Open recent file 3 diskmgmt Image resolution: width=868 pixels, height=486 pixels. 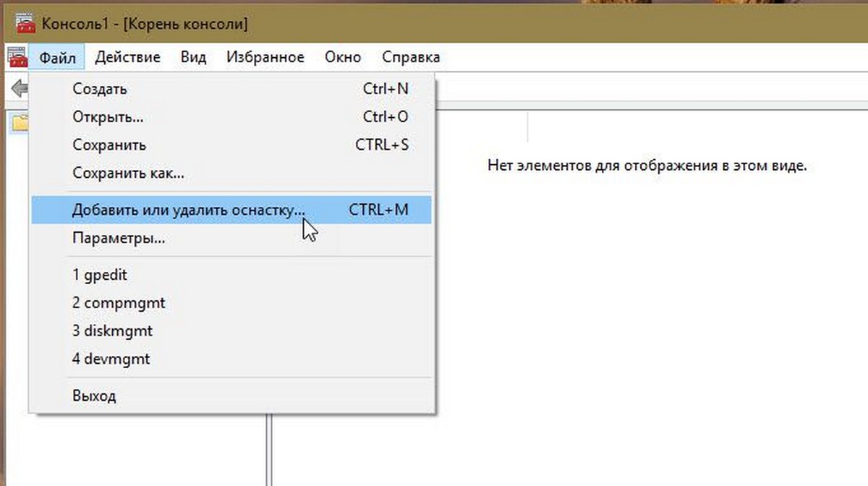[231, 331]
